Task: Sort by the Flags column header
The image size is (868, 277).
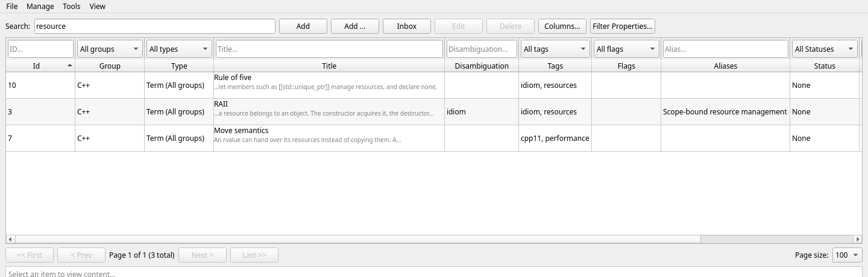Action: [626, 66]
